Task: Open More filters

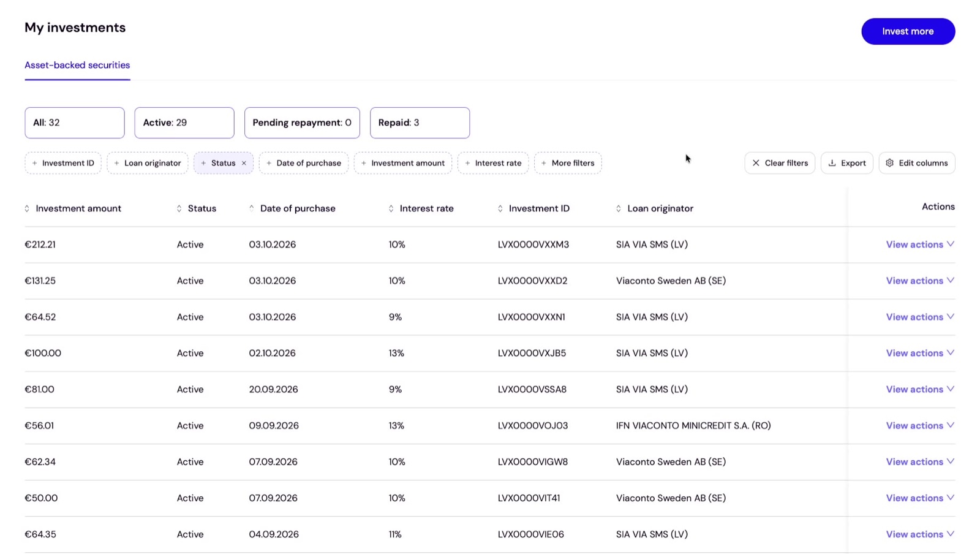Action: (x=568, y=163)
